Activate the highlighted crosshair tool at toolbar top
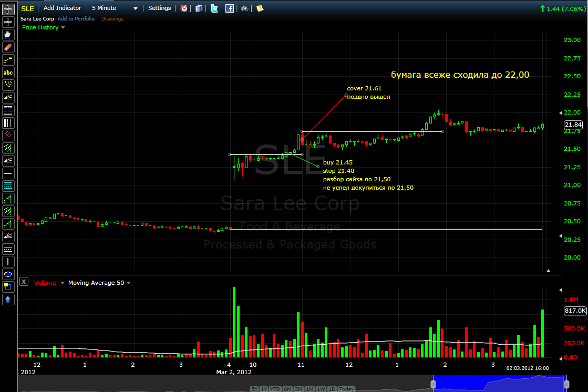This screenshot has width=588, height=392. [x=8, y=9]
